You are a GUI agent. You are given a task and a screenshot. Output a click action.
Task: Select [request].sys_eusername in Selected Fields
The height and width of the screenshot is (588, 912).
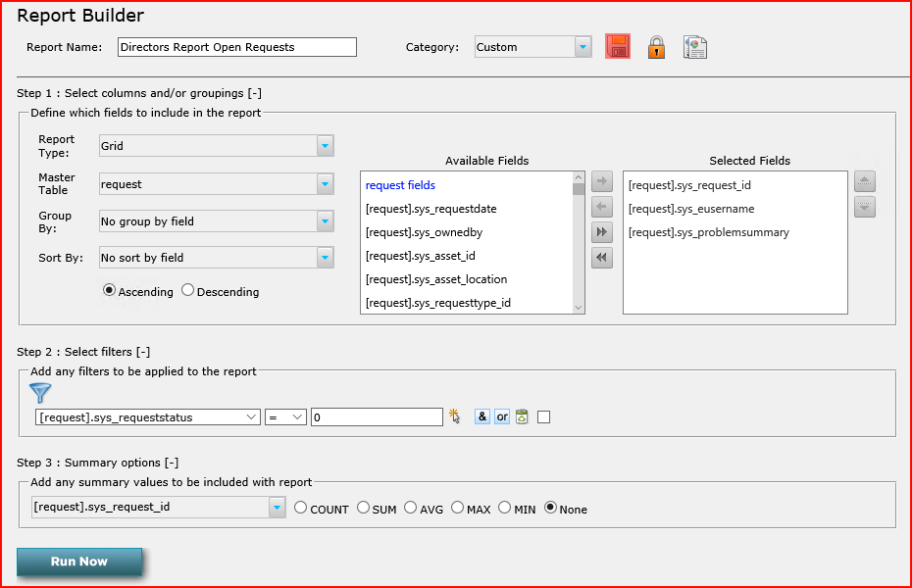tap(691, 209)
